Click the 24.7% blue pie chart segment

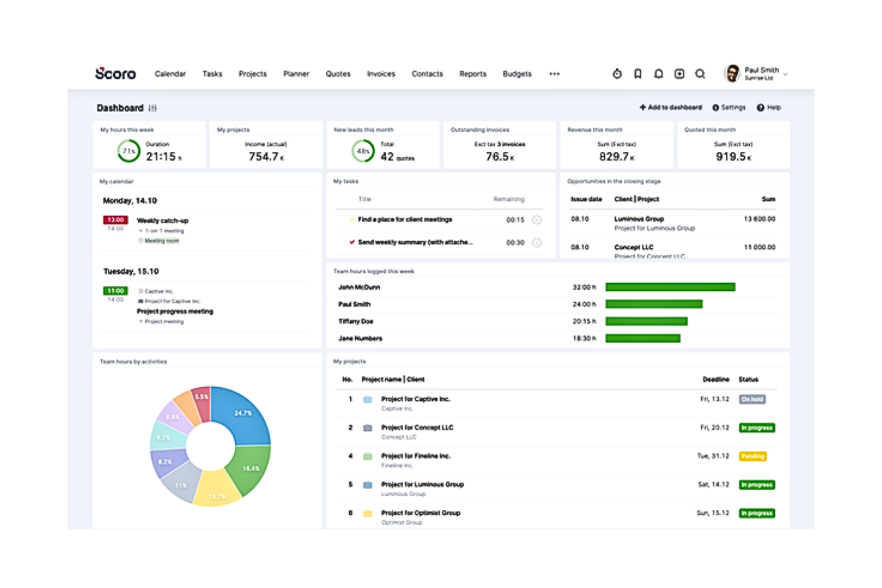coord(244,412)
